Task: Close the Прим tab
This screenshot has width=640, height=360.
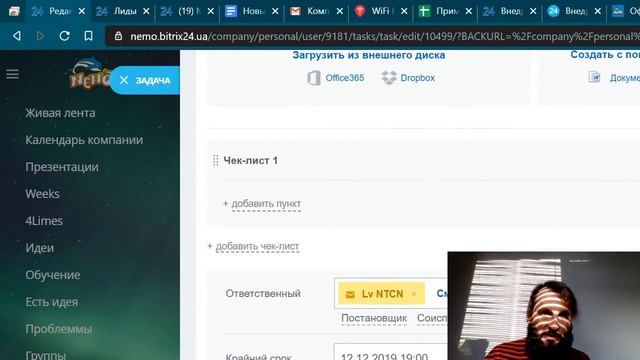Action: coord(469,11)
